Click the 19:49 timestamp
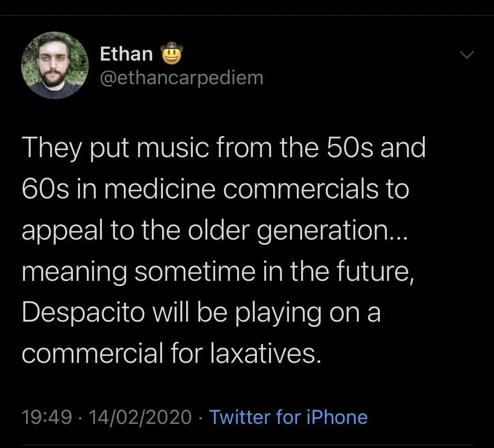Screen dimensions: 494x448 click(46, 417)
